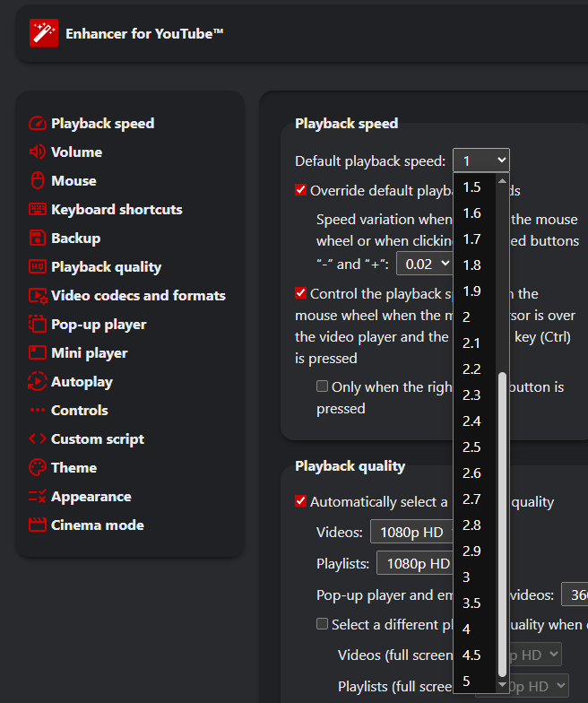This screenshot has height=703, width=588.
Task: Click the Playback speed gauge icon
Action: point(38,124)
